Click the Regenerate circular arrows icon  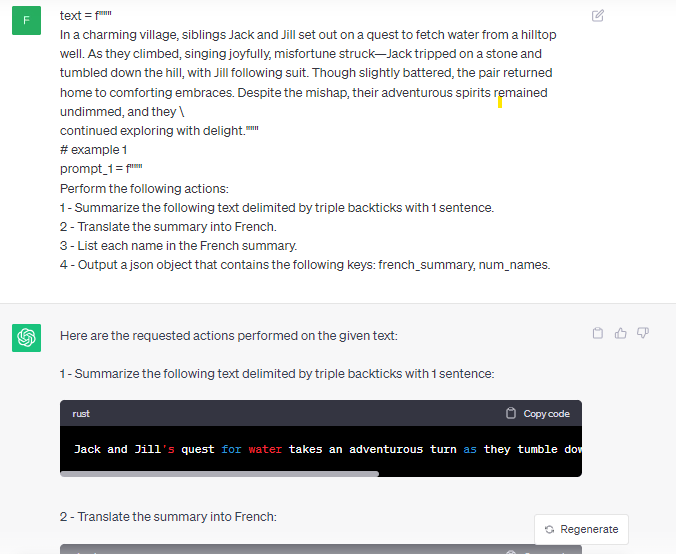click(x=549, y=529)
